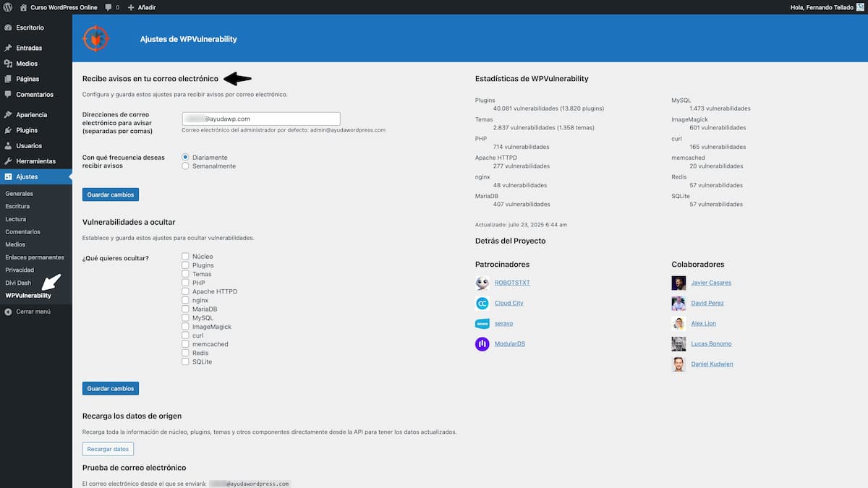The image size is (868, 488).
Task: Check the Núcleo vulnerability checkbox
Action: (x=186, y=256)
